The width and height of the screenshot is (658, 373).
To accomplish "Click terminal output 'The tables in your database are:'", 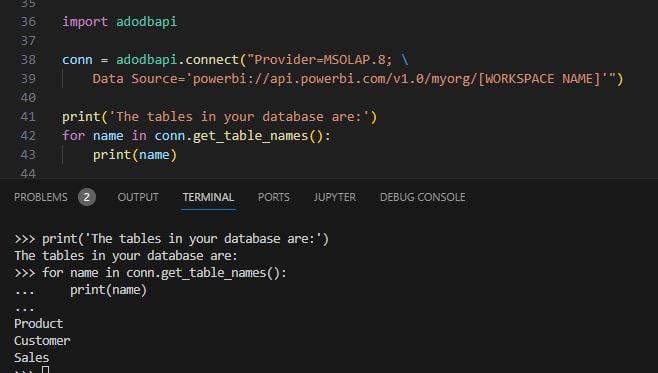I will pyautogui.click(x=126, y=256).
